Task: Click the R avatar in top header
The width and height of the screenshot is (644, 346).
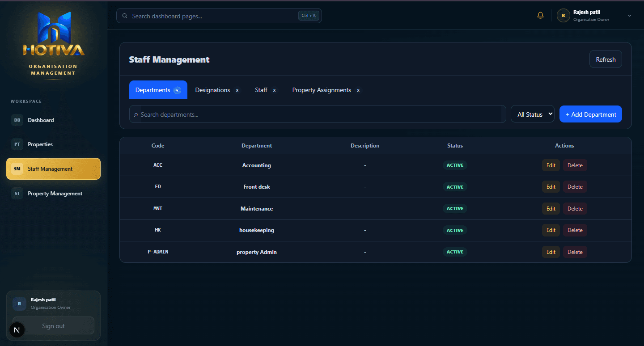Action: click(563, 16)
